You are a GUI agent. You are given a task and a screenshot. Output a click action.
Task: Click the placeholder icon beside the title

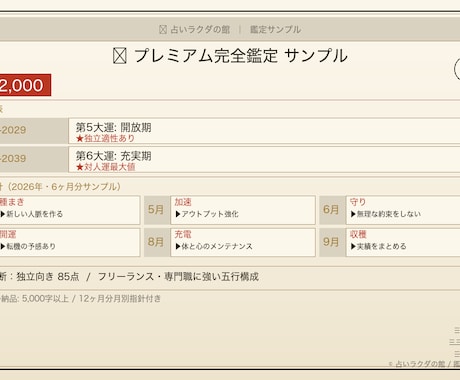point(120,56)
